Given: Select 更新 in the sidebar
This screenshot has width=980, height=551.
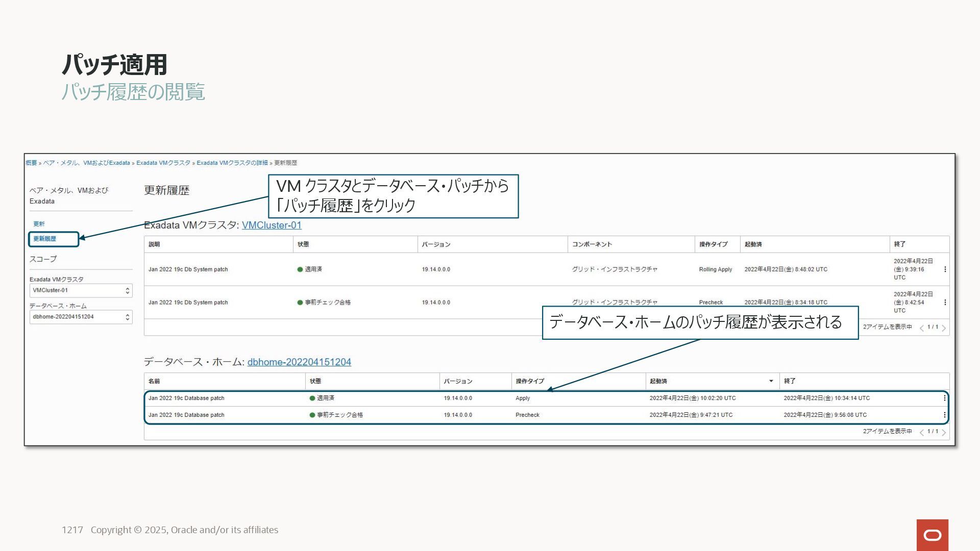Looking at the screenshot, I should [39, 224].
